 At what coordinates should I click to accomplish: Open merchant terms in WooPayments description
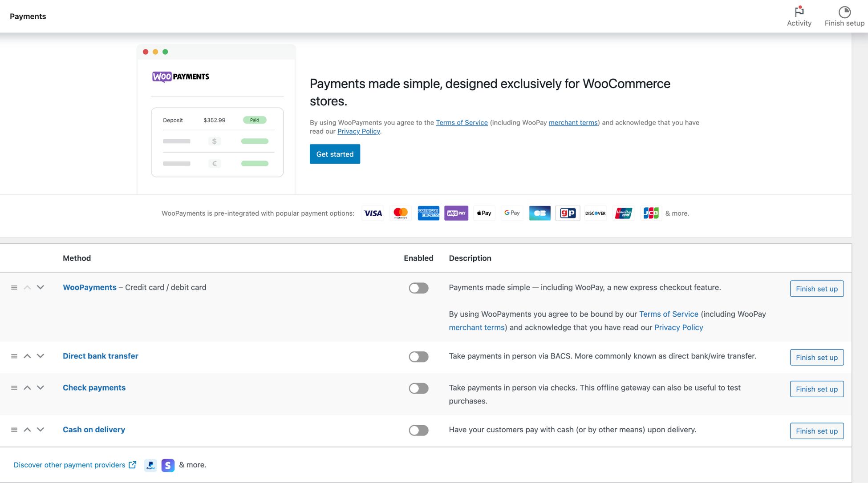[x=477, y=327]
